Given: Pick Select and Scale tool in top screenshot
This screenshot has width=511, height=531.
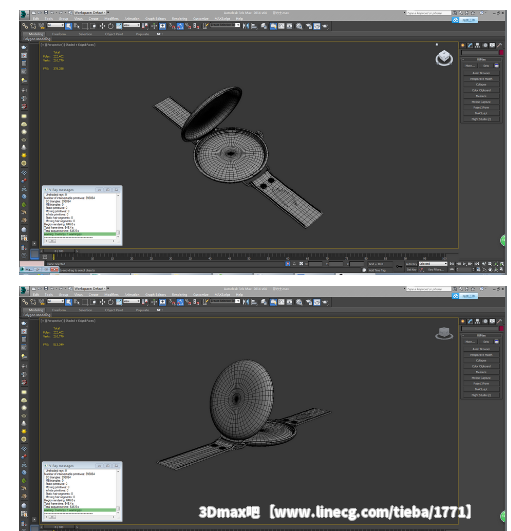Looking at the screenshot, I should point(119,26).
